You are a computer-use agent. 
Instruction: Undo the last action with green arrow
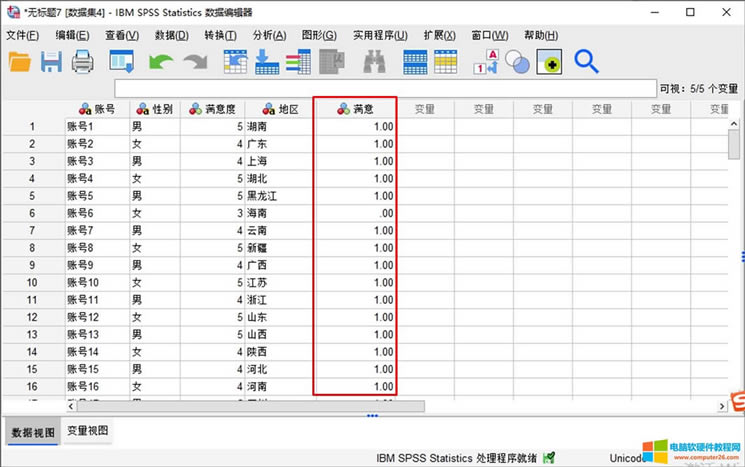pyautogui.click(x=160, y=62)
